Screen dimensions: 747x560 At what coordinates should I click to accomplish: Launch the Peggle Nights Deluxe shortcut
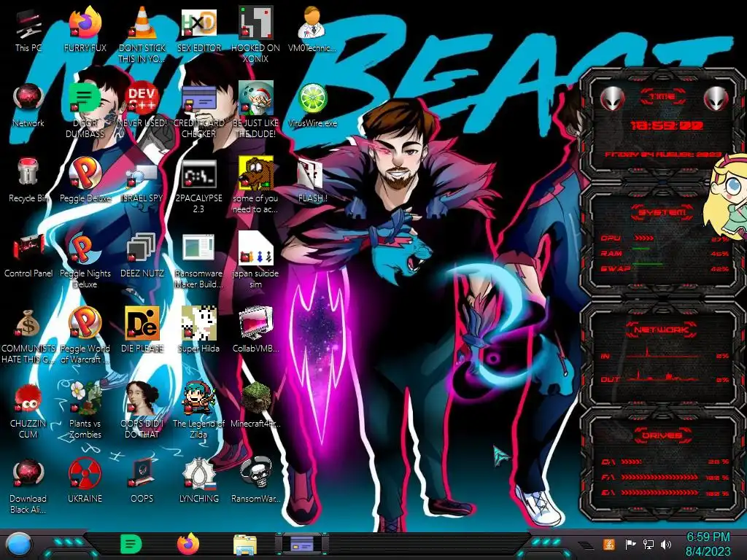point(85,261)
